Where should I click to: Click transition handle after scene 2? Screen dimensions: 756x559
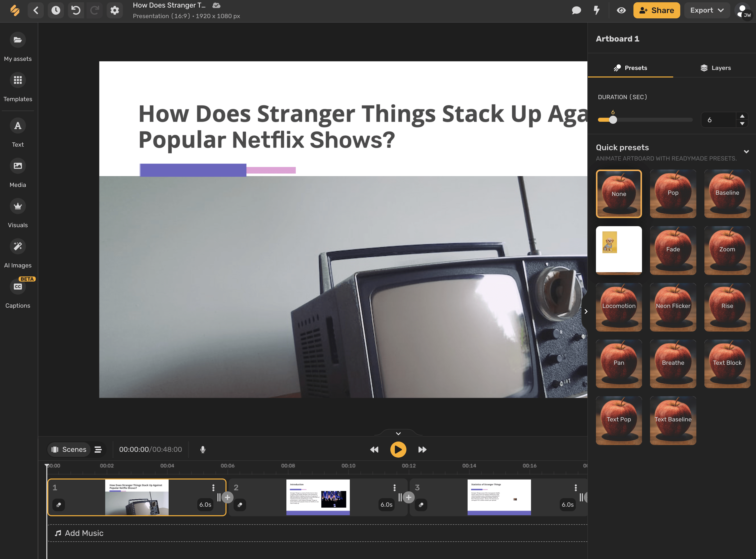click(400, 497)
